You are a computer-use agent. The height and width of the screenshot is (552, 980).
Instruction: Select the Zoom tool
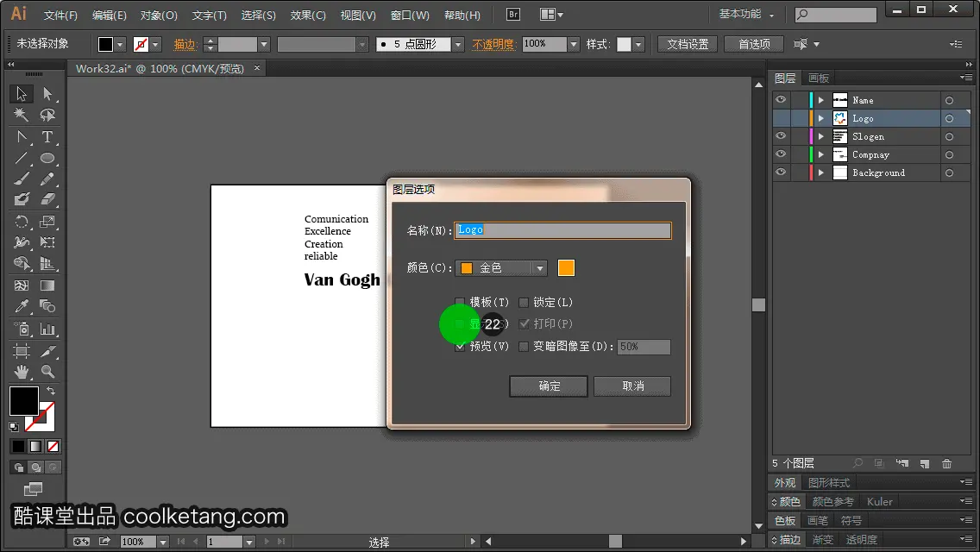47,372
